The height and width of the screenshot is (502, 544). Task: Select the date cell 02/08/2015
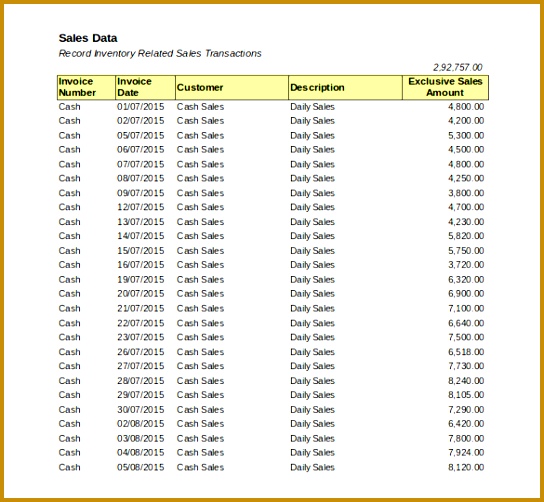141,424
